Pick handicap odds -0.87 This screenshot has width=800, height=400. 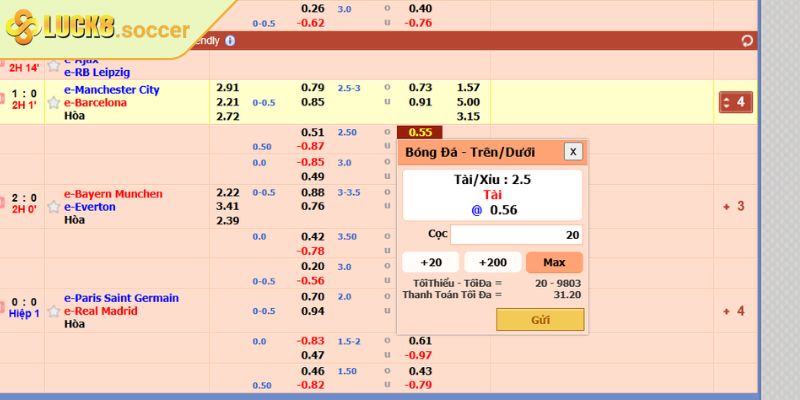coord(311,146)
